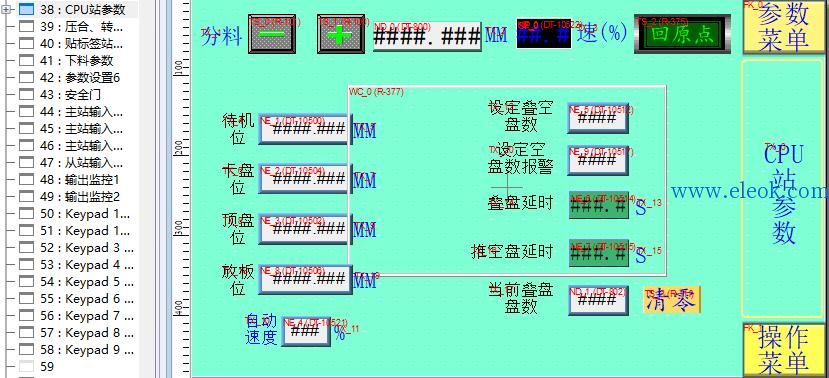829x378 pixels.
Task: Select the black speed percent field
Action: [x=544, y=34]
